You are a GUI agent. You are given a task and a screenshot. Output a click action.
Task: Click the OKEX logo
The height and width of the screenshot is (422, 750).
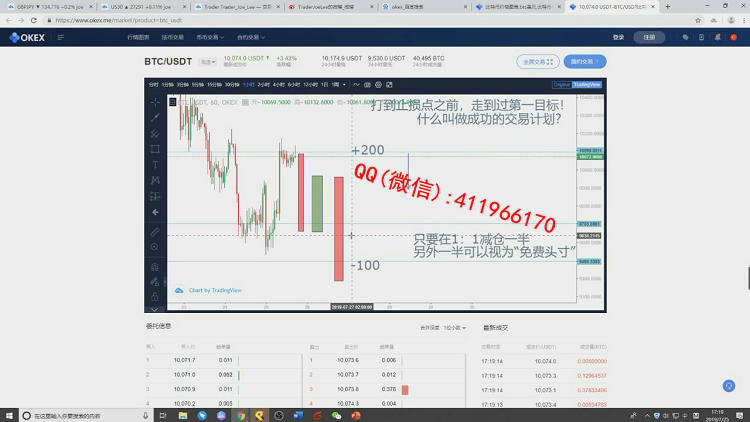pos(27,37)
